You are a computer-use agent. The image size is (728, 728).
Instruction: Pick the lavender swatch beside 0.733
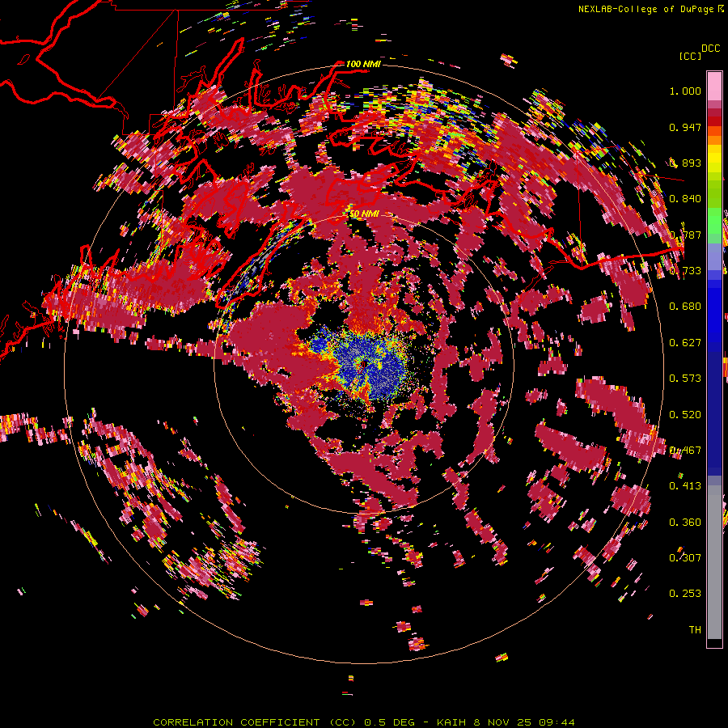(x=714, y=256)
